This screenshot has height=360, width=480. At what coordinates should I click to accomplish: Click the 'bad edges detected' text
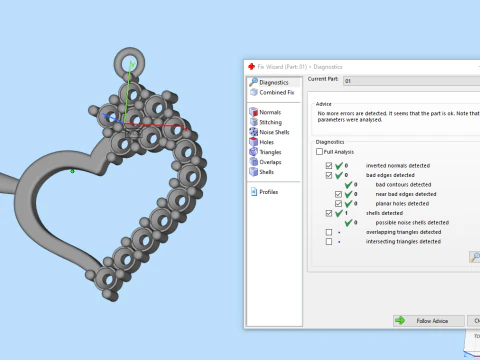point(390,175)
